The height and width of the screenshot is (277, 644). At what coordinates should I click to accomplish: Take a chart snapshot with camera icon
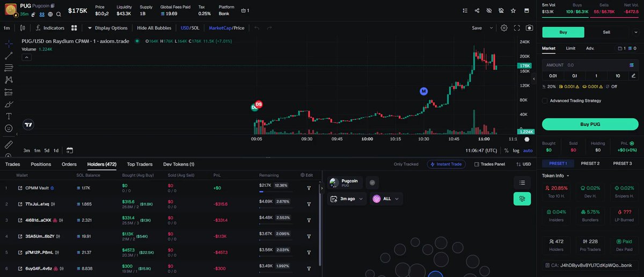530,28
